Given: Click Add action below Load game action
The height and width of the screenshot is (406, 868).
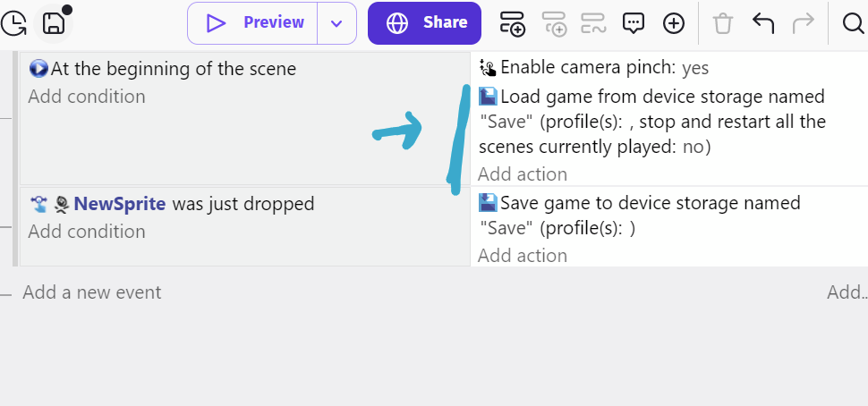Looking at the screenshot, I should (x=523, y=174).
